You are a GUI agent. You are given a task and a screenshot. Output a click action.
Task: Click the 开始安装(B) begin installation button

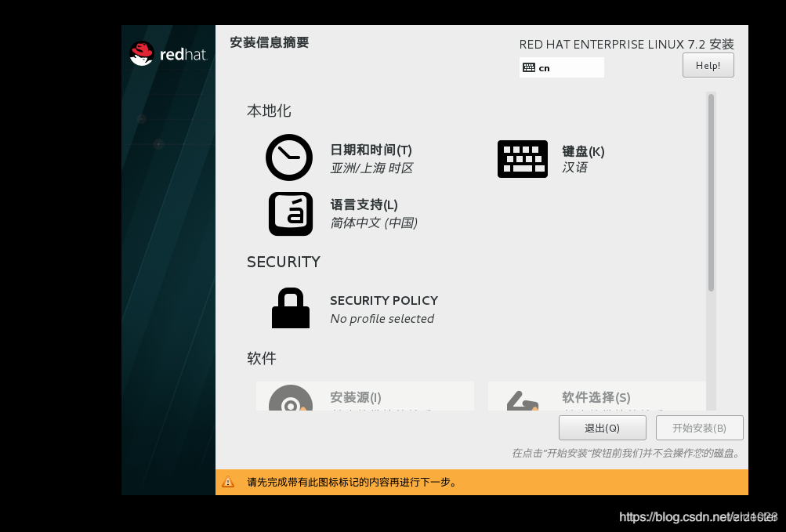[x=699, y=428]
